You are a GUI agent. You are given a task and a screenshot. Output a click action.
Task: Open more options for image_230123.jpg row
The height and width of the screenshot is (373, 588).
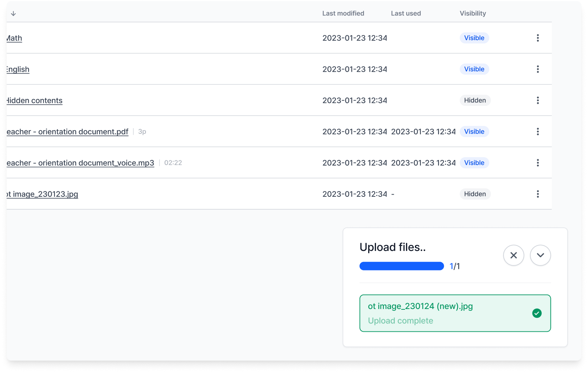click(538, 194)
